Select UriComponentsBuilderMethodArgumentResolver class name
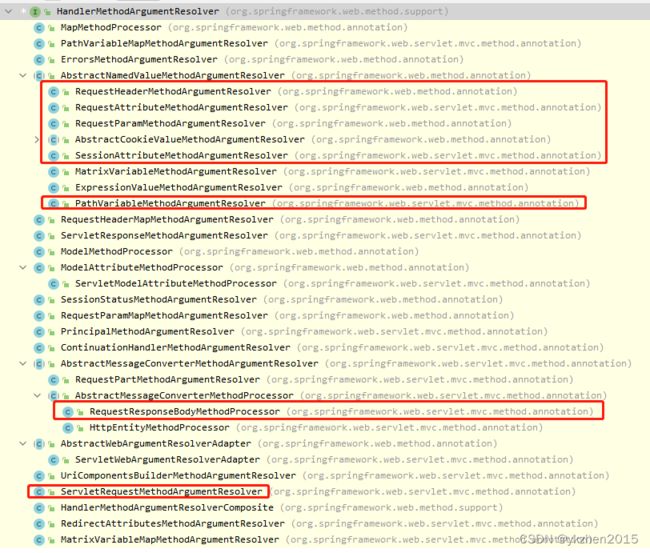This screenshot has width=650, height=553. tap(178, 475)
